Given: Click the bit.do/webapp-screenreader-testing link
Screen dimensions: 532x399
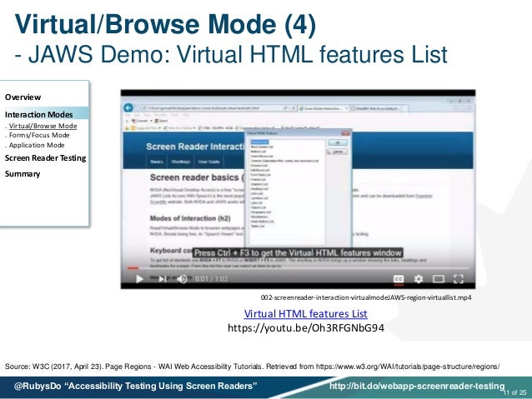Looking at the screenshot, I should pos(417,387).
